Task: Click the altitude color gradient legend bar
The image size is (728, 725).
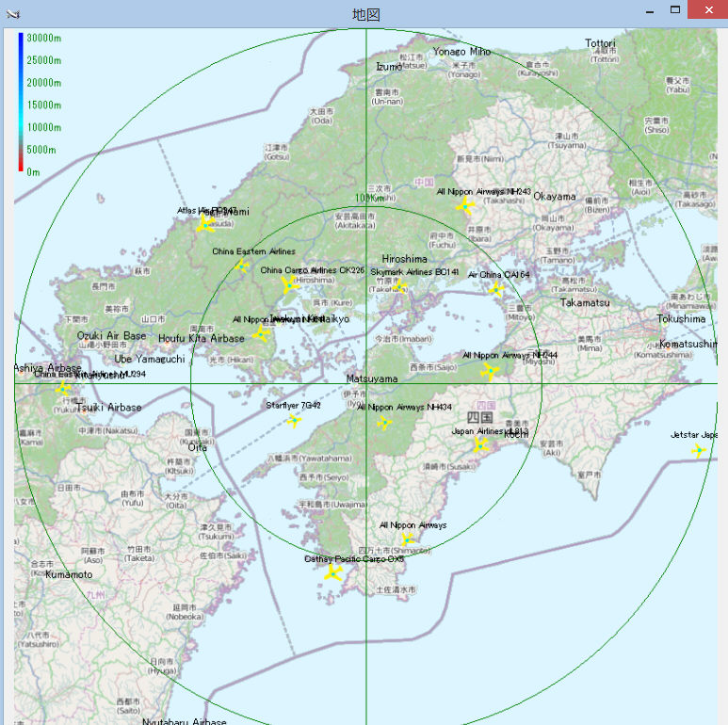Action: click(x=21, y=104)
